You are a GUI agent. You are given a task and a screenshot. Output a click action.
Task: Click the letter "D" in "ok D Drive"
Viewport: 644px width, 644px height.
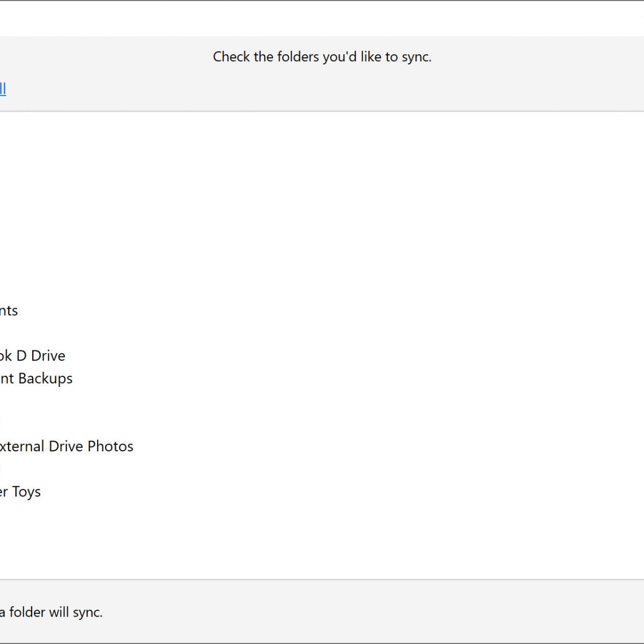tap(21, 356)
